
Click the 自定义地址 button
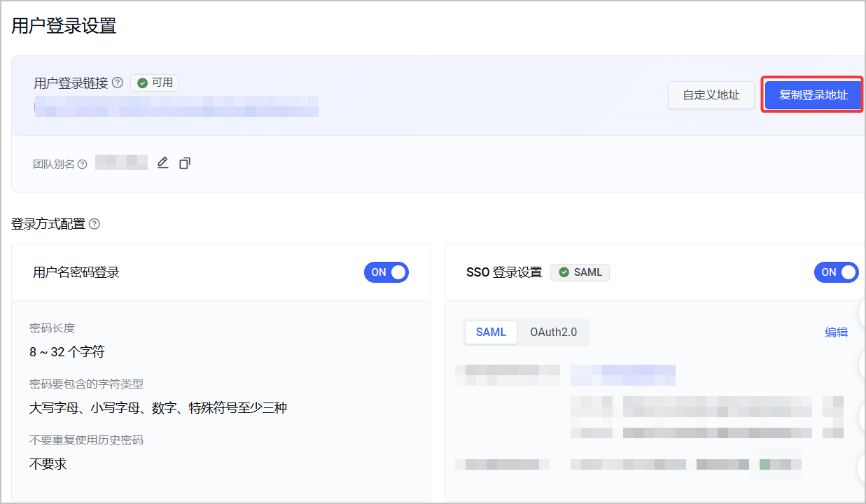[x=711, y=95]
